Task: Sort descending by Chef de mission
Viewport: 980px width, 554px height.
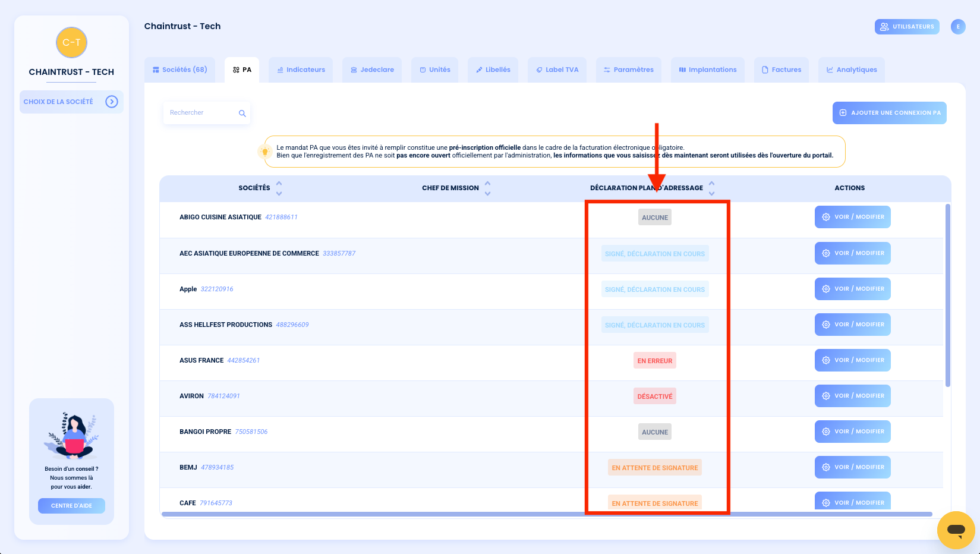Action: coord(488,193)
